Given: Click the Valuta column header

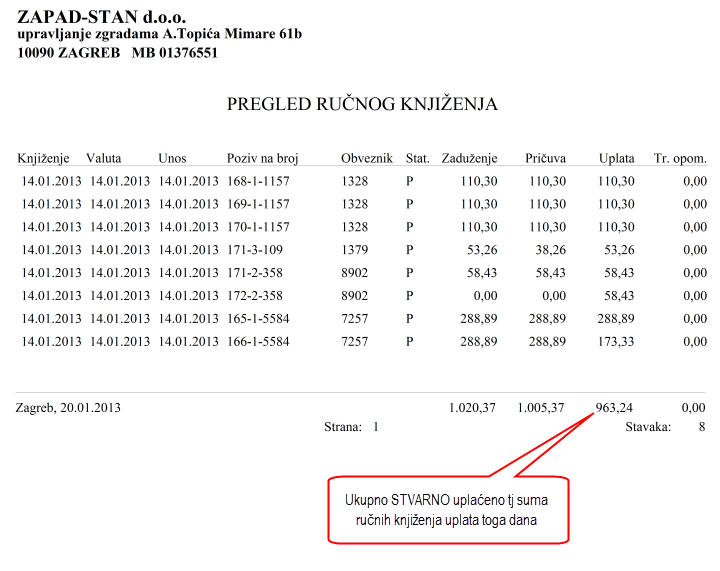Looking at the screenshot, I should pyautogui.click(x=104, y=158).
